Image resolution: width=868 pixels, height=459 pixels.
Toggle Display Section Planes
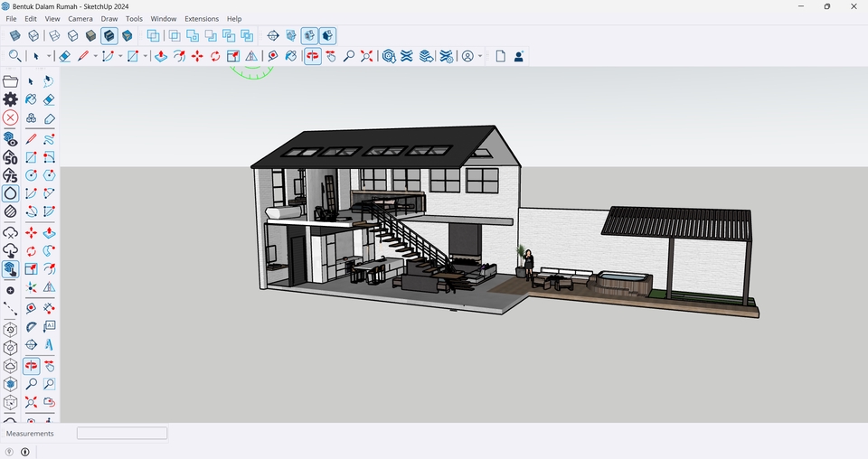[291, 36]
